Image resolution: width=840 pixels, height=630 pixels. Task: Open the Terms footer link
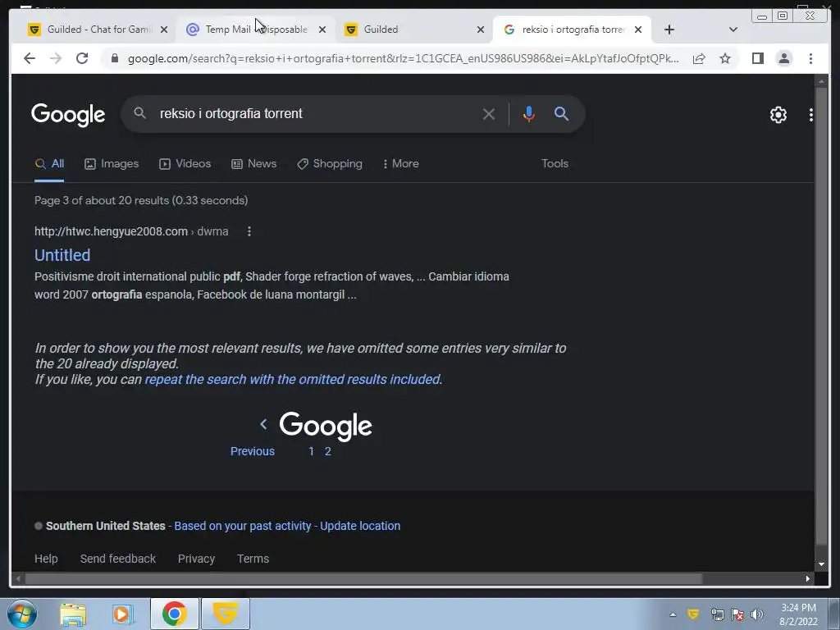pyautogui.click(x=253, y=559)
